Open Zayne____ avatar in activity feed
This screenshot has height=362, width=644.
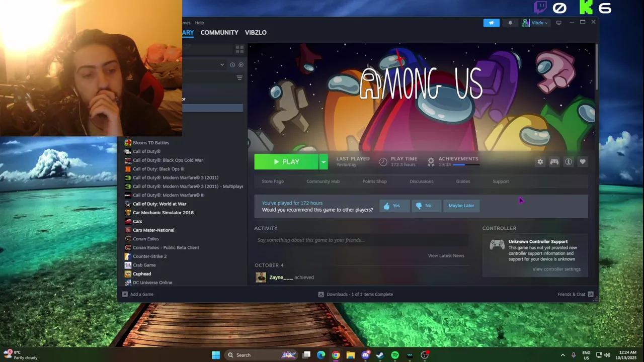coord(261,278)
